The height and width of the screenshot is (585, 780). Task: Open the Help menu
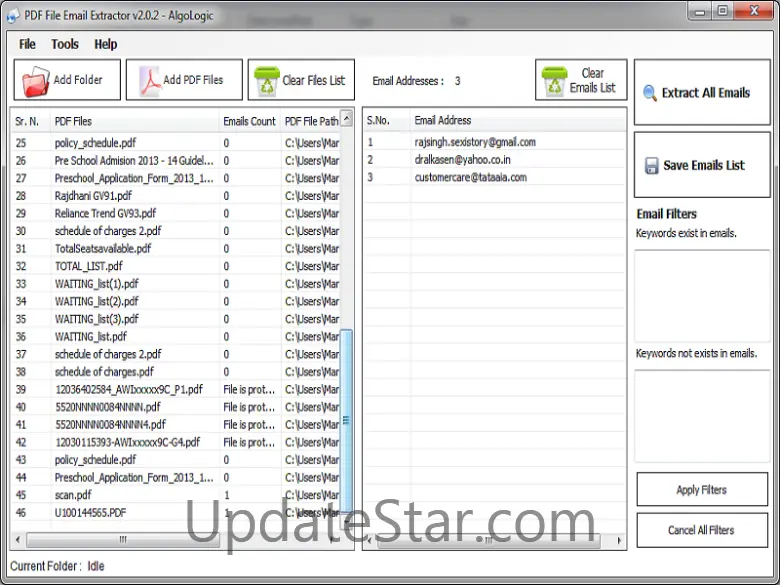click(105, 44)
